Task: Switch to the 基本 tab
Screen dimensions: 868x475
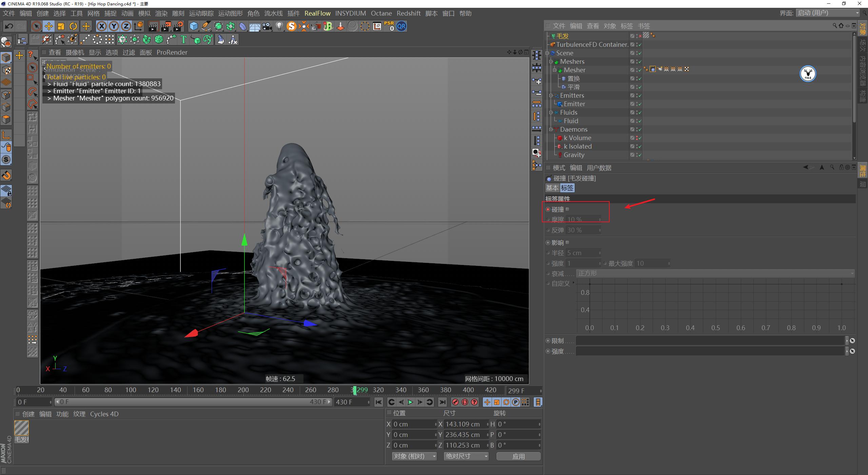Action: (552, 188)
